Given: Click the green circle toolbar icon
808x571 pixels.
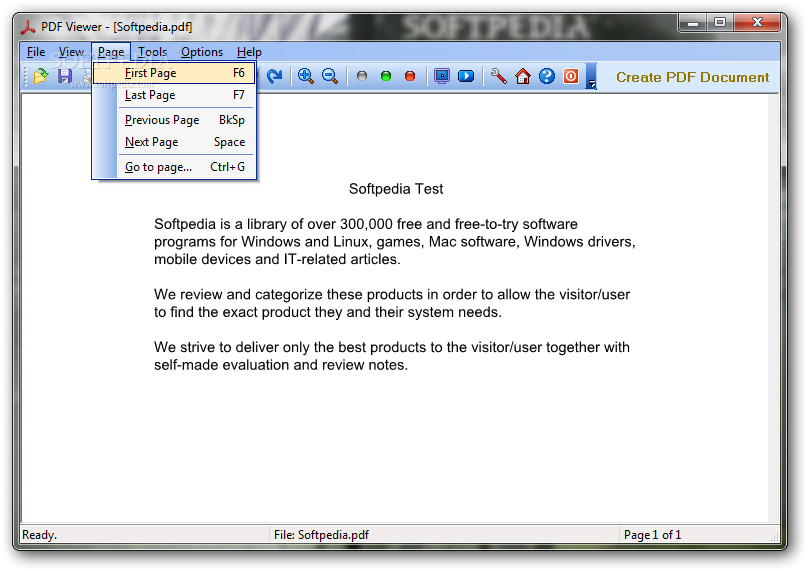Looking at the screenshot, I should click(385, 76).
